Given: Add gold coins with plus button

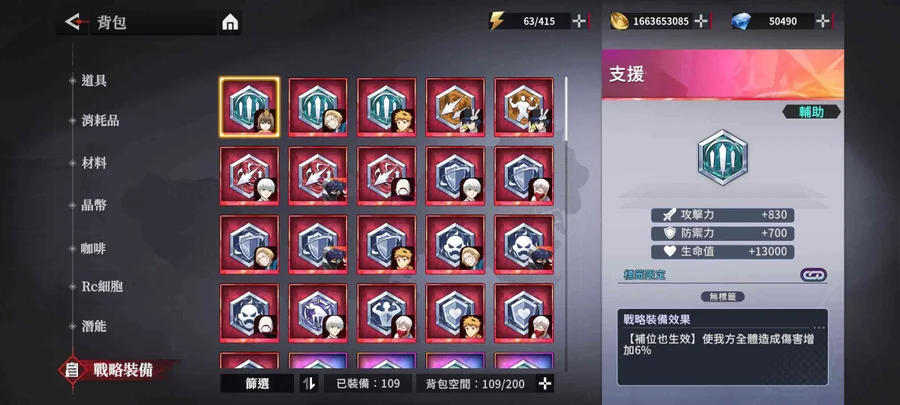Looking at the screenshot, I should 701,21.
